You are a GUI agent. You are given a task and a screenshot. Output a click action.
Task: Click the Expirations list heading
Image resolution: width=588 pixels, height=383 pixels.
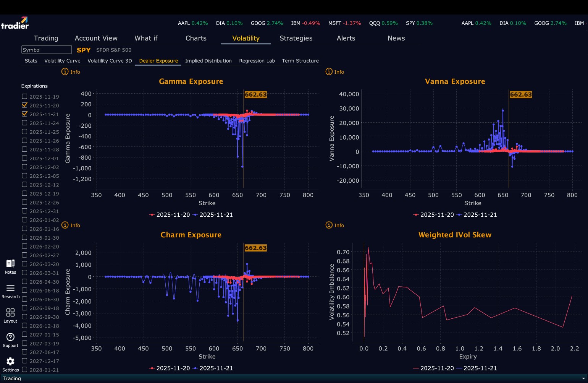(x=34, y=86)
